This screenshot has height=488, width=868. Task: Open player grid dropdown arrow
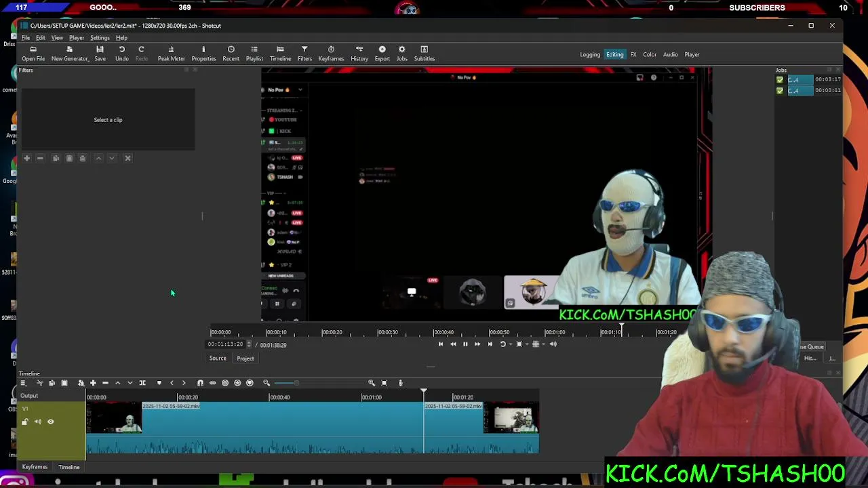[543, 344]
